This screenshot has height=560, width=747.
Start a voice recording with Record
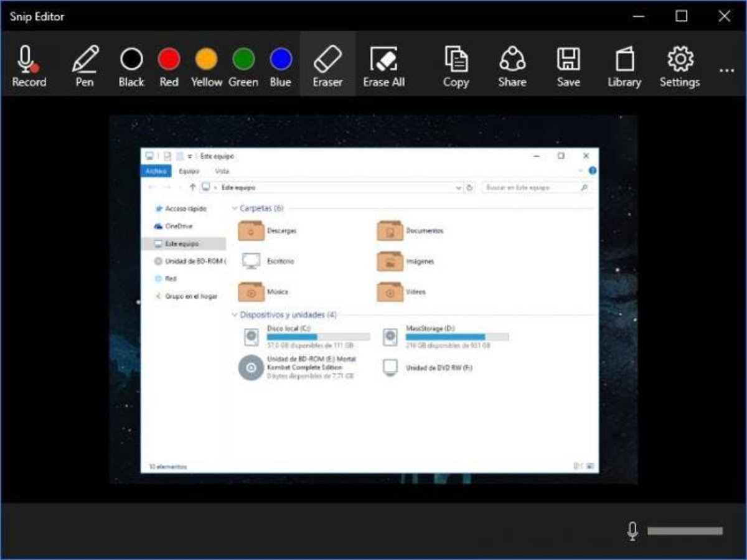(29, 66)
